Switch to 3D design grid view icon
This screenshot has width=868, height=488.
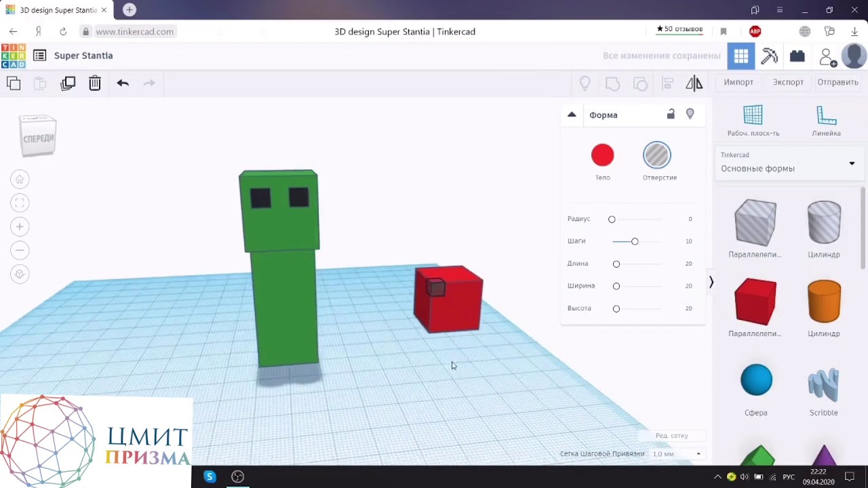741,56
